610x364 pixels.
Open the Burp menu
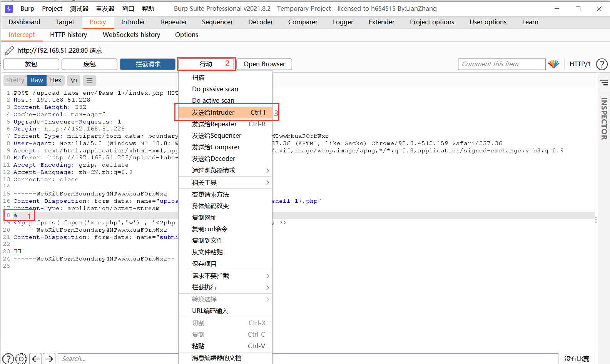tap(27, 8)
